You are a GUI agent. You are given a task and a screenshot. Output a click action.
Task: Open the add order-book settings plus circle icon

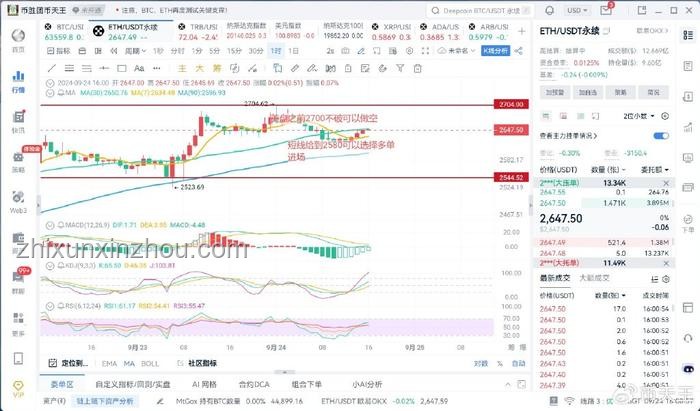665,116
